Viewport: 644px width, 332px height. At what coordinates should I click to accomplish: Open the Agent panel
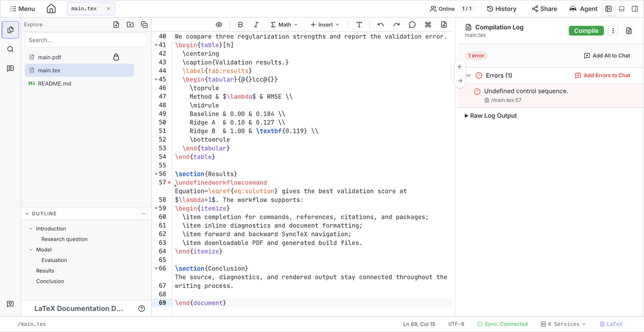[x=583, y=9]
